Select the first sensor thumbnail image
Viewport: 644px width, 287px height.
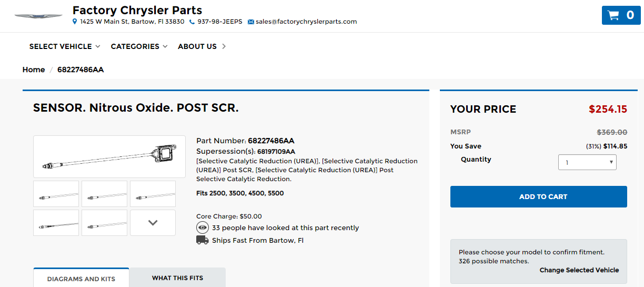click(x=56, y=194)
